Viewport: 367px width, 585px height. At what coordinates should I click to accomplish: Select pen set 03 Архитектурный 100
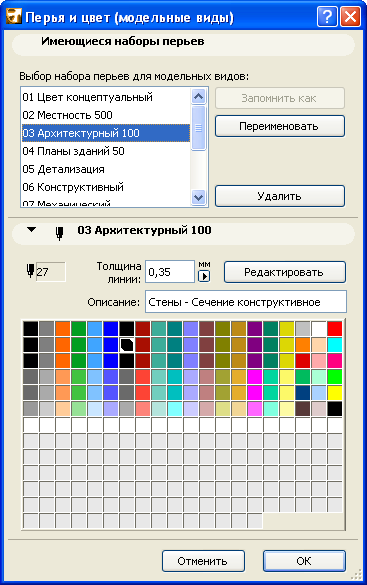[106, 133]
